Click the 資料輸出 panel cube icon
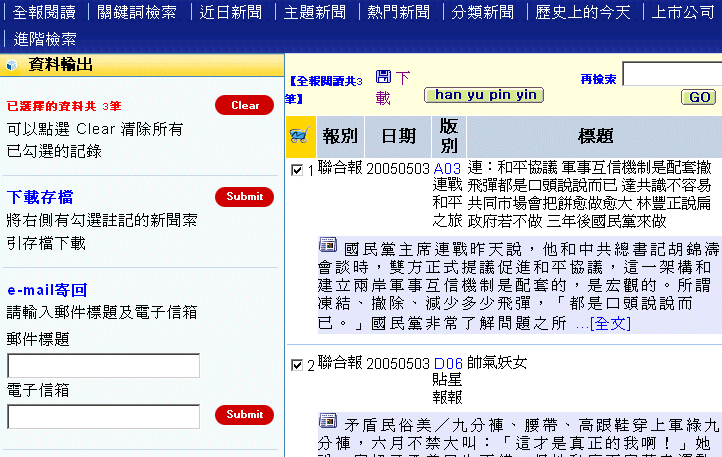This screenshot has width=722, height=457. 12,65
